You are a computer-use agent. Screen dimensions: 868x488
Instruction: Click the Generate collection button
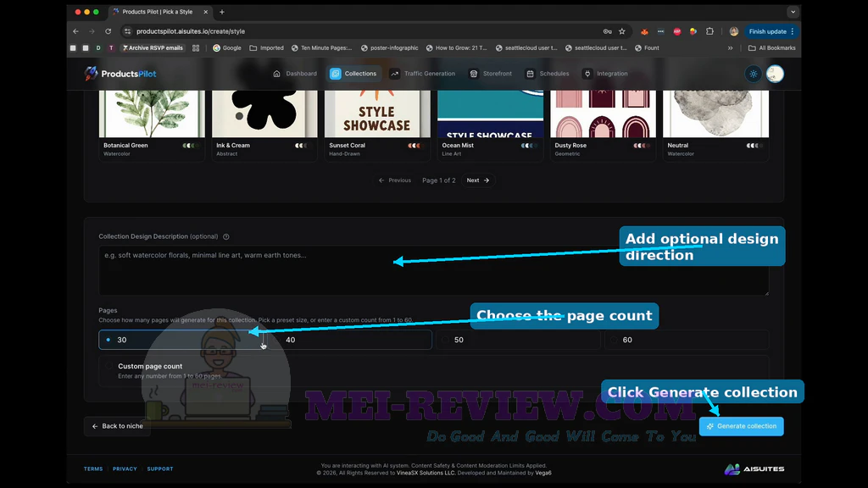[741, 426]
